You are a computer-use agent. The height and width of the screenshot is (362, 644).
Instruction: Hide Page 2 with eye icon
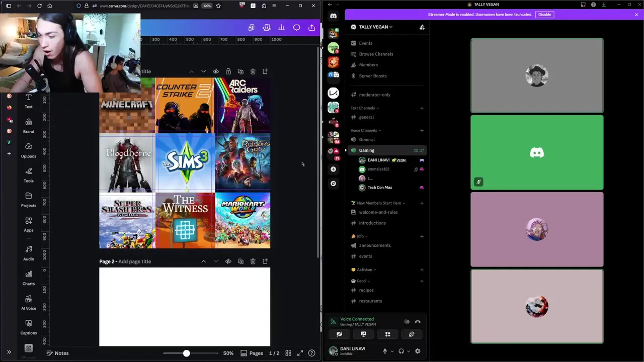pyautogui.click(x=228, y=261)
